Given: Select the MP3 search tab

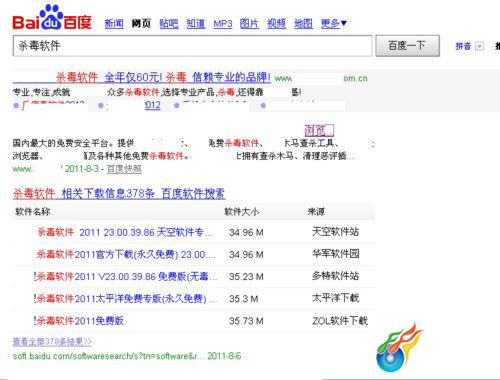Looking at the screenshot, I should (x=223, y=24).
